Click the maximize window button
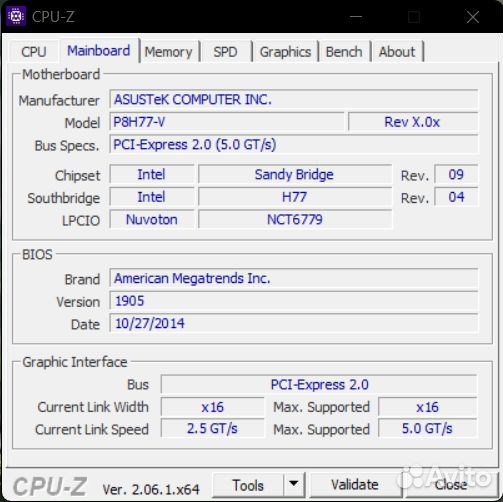This screenshot has width=503, height=502. coord(414,16)
